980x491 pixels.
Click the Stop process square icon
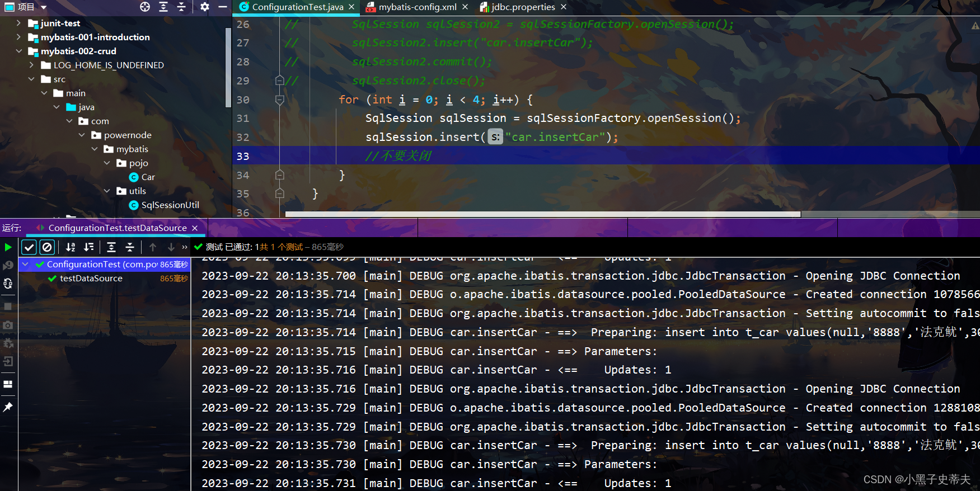[8, 306]
